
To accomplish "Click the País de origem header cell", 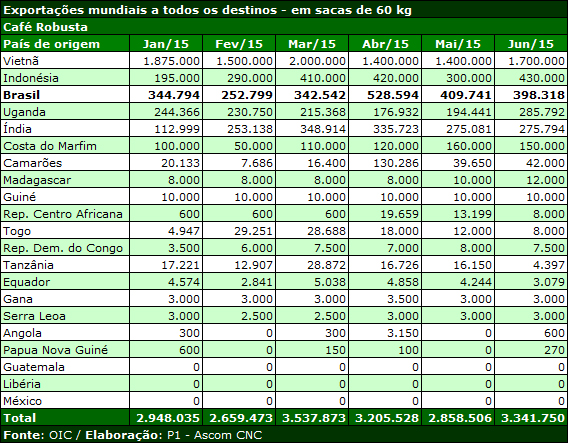I will [x=65, y=44].
